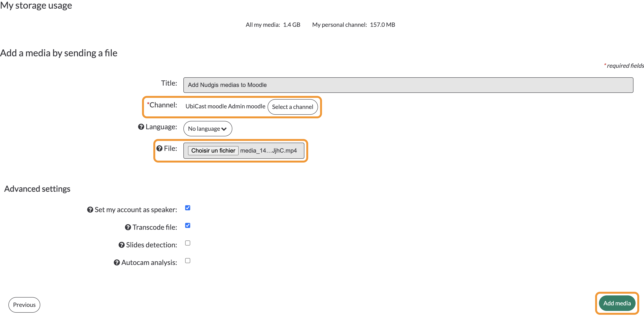Click the selected file name media_14…JjhC.mp4
The width and height of the screenshot is (644, 318).
(269, 151)
